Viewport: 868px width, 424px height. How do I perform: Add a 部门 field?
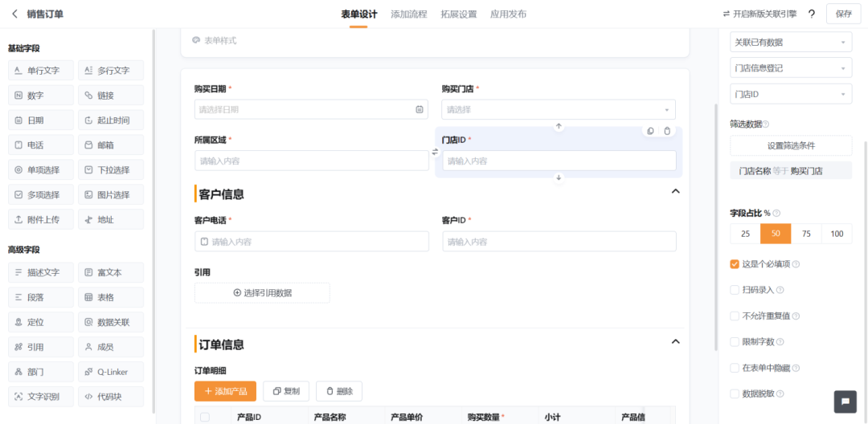[41, 372]
